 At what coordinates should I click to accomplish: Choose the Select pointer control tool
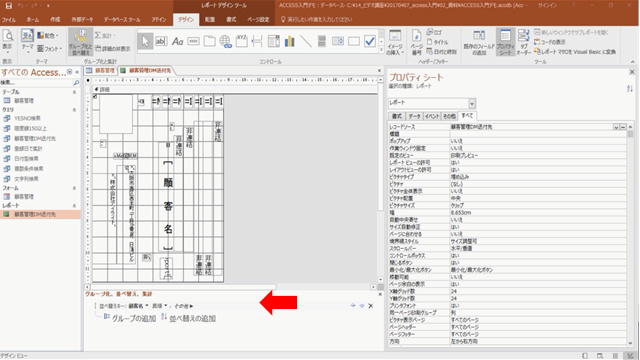click(x=145, y=41)
